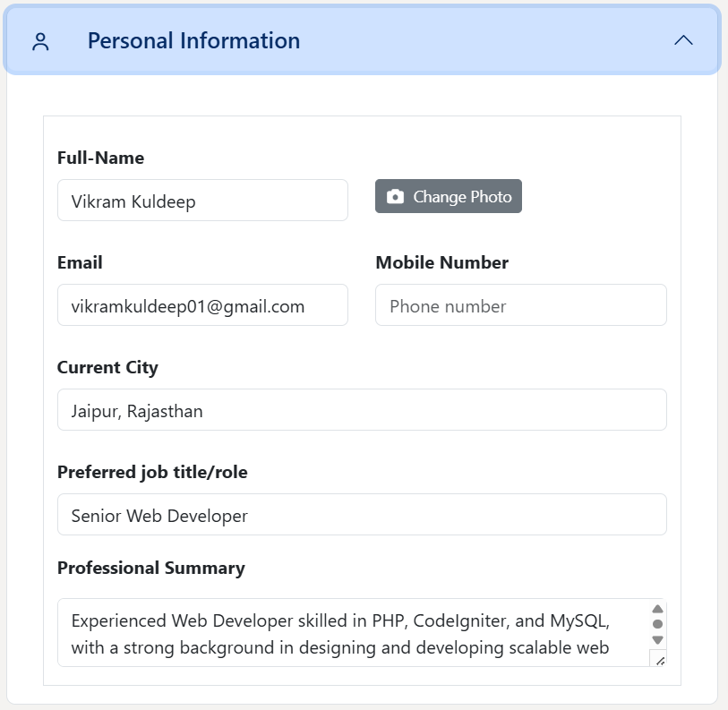Click the person icon in the header
Screen dimensions: 728x710
click(x=40, y=41)
